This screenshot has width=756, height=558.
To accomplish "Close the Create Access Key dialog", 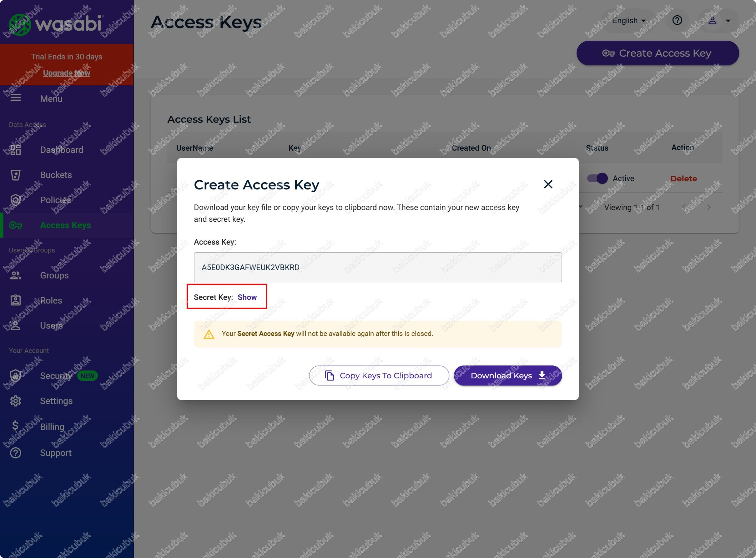I will (548, 184).
